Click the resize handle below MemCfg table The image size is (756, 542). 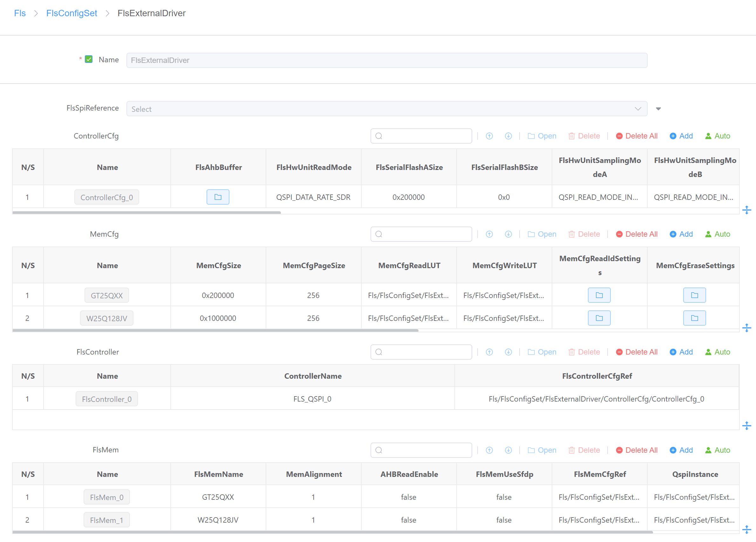click(x=746, y=328)
